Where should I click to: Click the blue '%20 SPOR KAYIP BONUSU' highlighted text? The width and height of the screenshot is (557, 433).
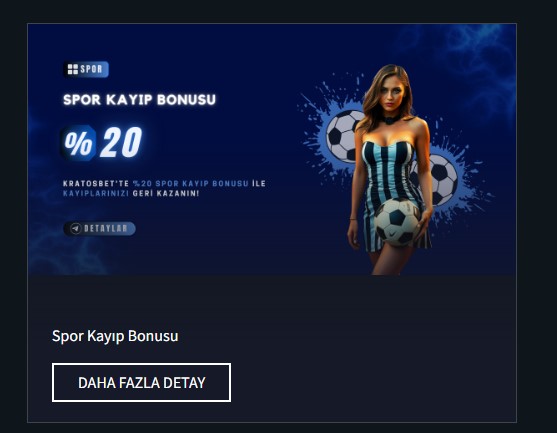(x=190, y=184)
